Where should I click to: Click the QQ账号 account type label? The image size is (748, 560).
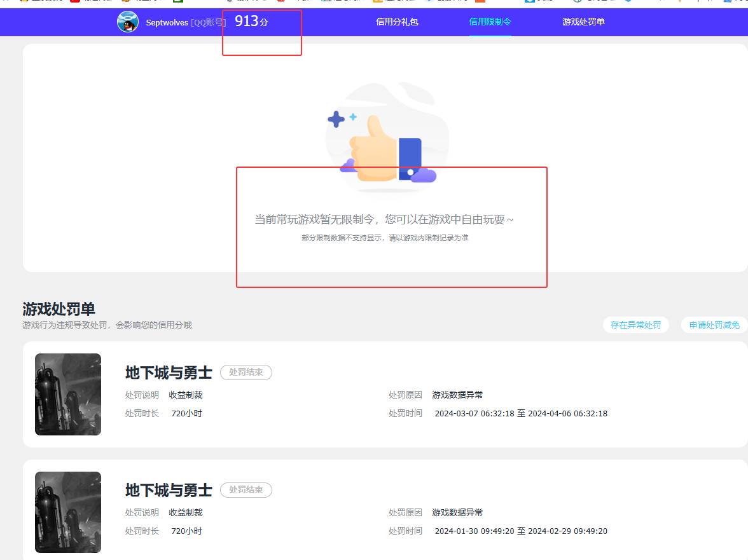[x=209, y=22]
